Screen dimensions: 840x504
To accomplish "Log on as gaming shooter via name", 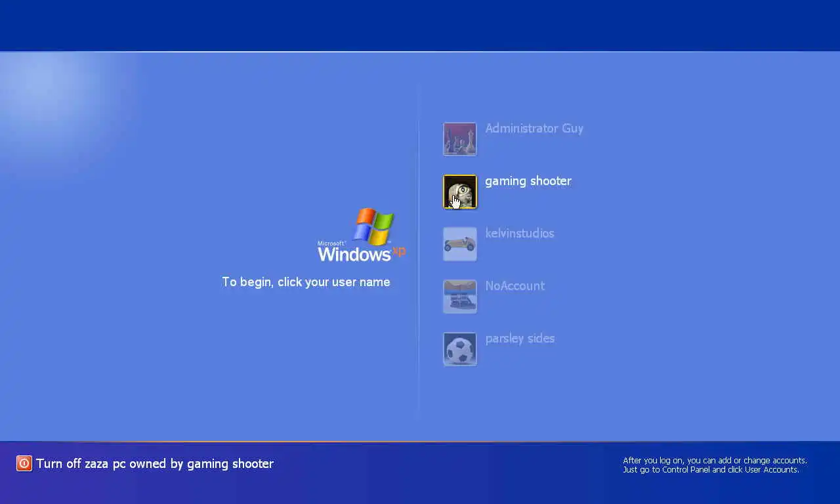I will pos(528,182).
